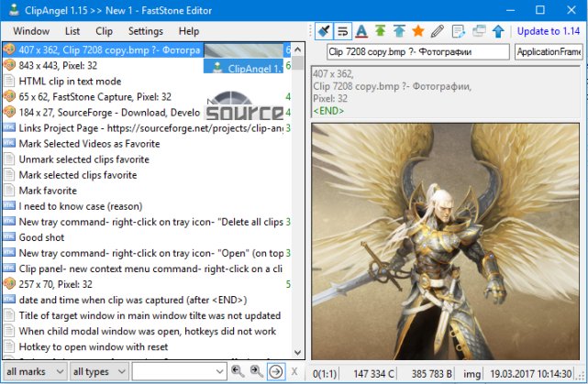Open the 'all marks' filter dropdown
This screenshot has width=588, height=384.
click(35, 372)
